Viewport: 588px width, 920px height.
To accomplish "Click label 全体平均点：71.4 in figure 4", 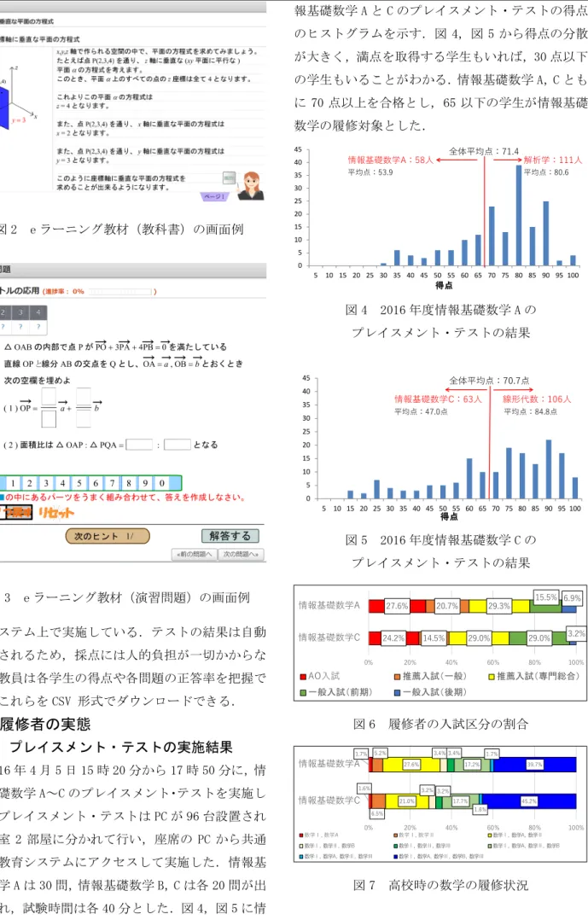I will (484, 151).
